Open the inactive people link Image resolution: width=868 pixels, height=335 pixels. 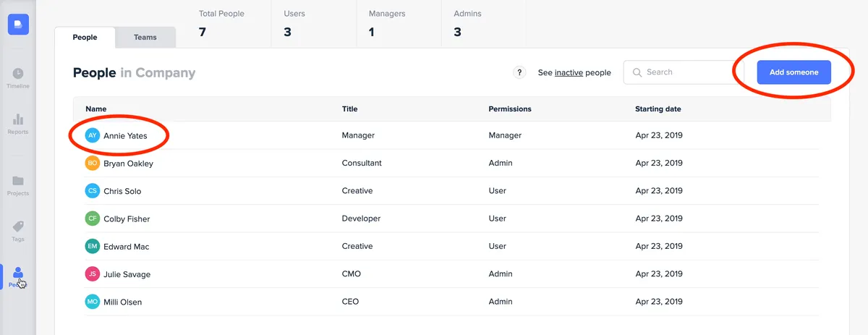(x=569, y=73)
